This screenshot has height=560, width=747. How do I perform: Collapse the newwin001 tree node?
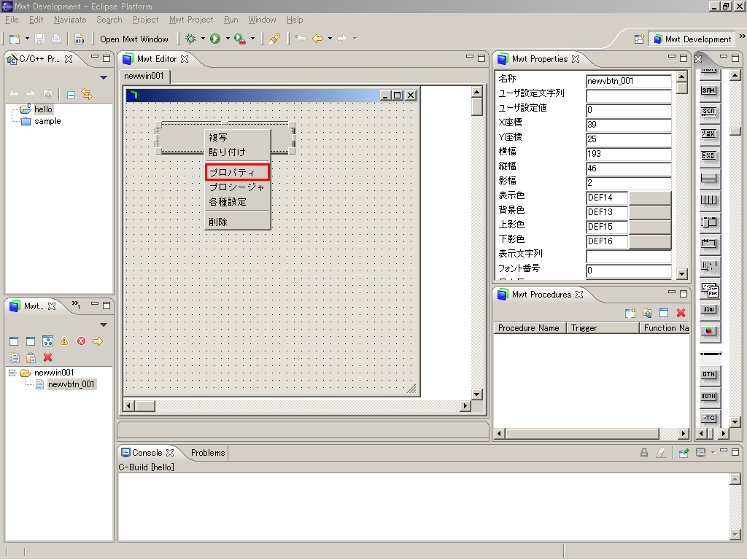[x=12, y=373]
